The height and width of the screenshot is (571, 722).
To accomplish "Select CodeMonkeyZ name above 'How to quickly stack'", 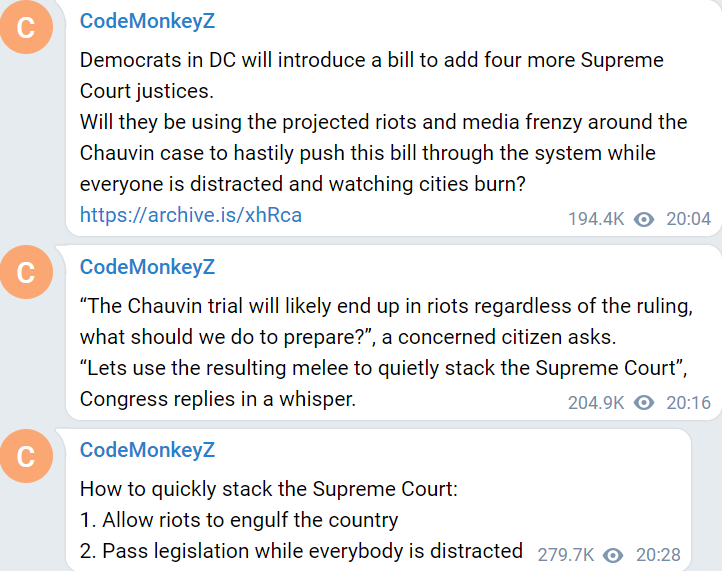I will pyautogui.click(x=147, y=450).
